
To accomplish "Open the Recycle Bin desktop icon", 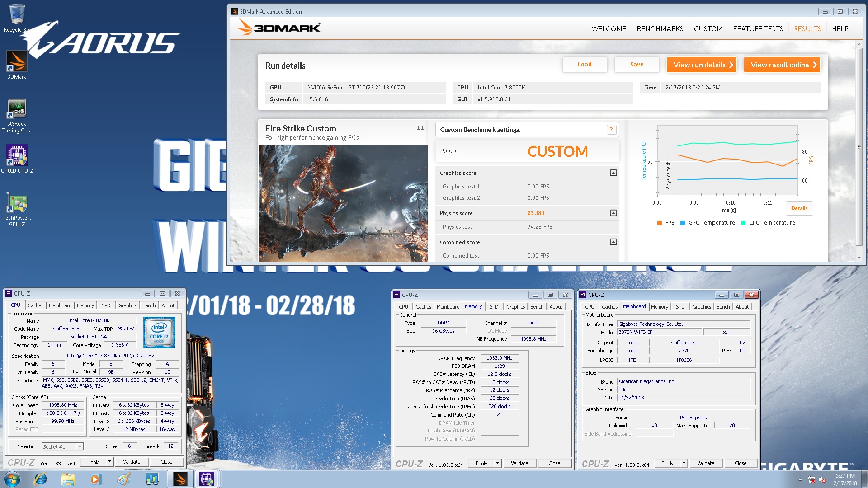I will [17, 18].
